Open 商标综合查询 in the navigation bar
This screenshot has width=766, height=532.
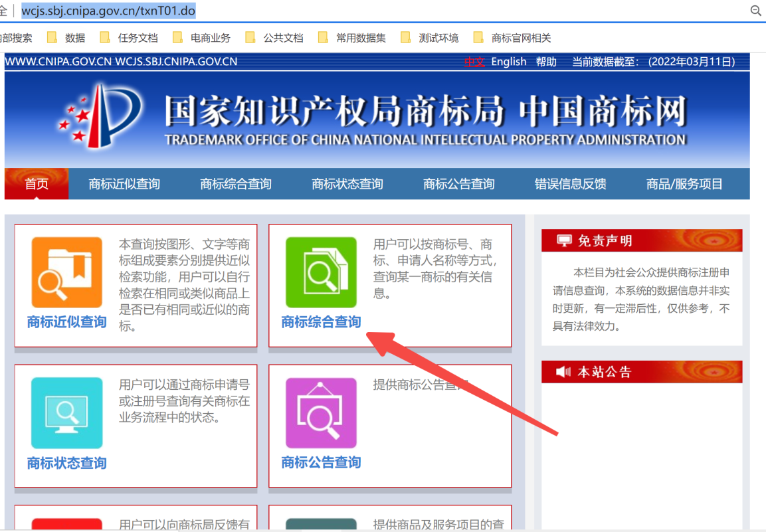(235, 184)
